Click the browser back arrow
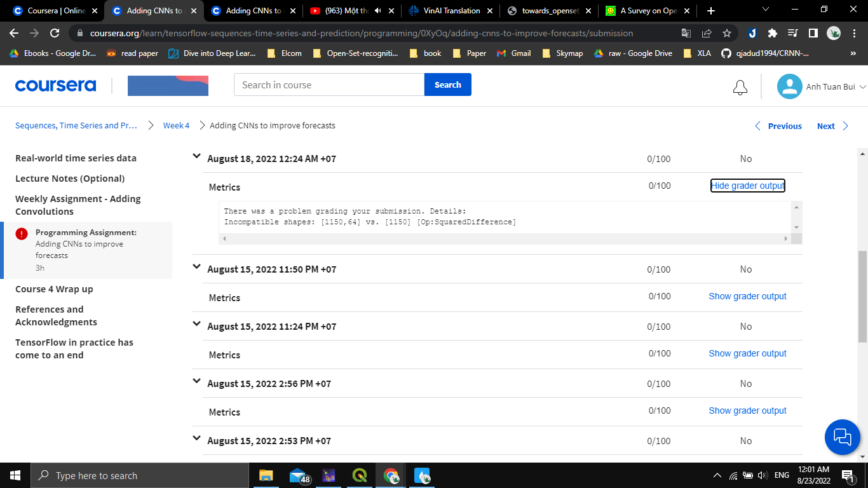The width and height of the screenshot is (868, 488). click(x=13, y=33)
